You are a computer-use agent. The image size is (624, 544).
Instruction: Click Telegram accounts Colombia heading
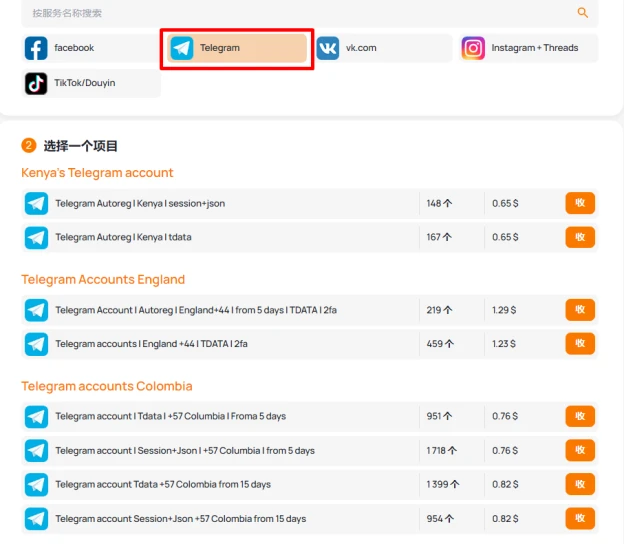click(x=107, y=386)
